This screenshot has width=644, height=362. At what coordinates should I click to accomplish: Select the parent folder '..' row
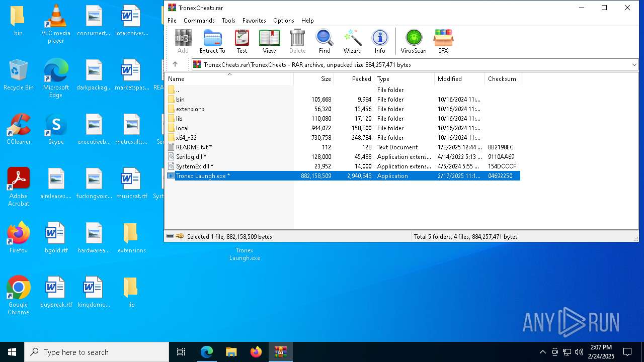click(x=343, y=90)
